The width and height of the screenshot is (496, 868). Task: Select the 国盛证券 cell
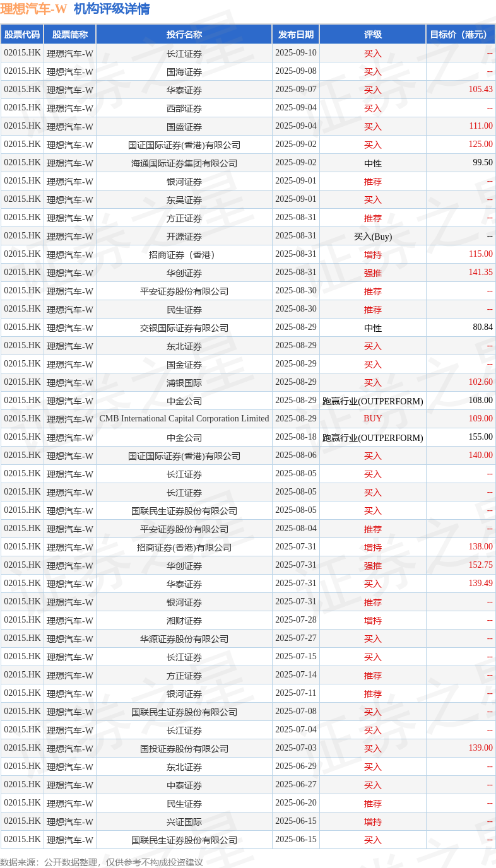(184, 127)
